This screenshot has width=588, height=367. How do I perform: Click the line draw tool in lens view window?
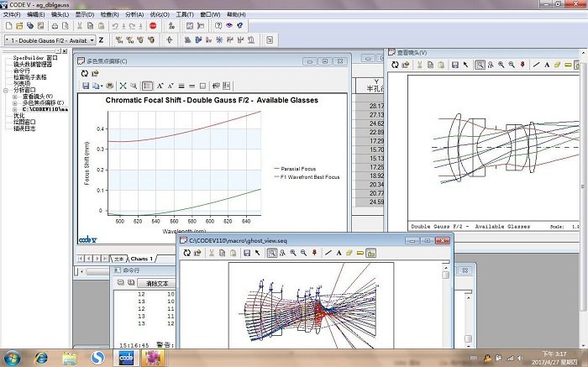(535, 65)
